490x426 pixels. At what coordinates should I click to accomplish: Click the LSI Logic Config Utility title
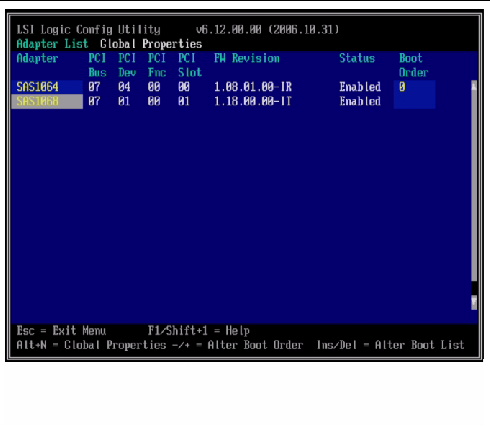pos(89,30)
